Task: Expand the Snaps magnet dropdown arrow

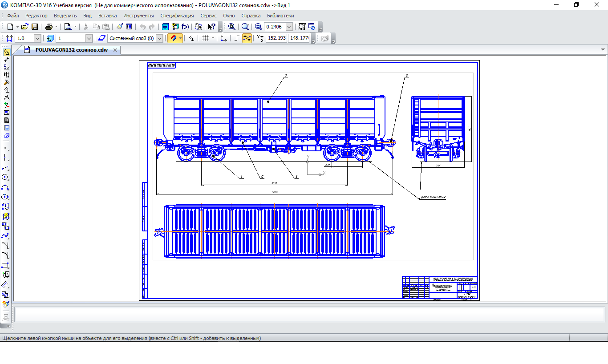Action: tap(180, 38)
